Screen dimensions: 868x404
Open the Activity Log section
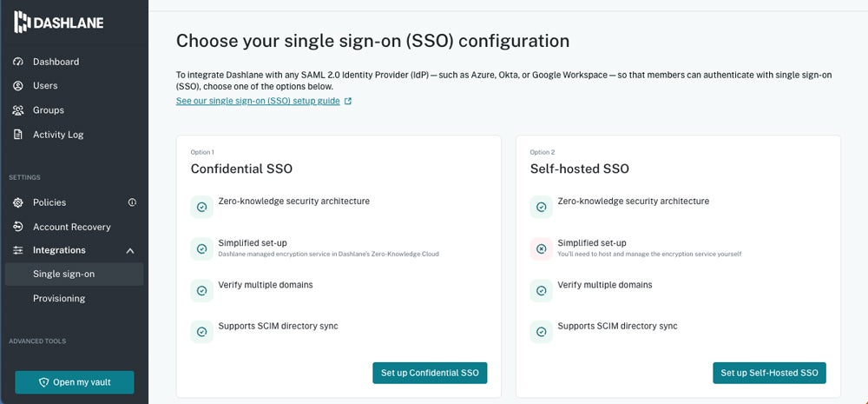(x=58, y=135)
